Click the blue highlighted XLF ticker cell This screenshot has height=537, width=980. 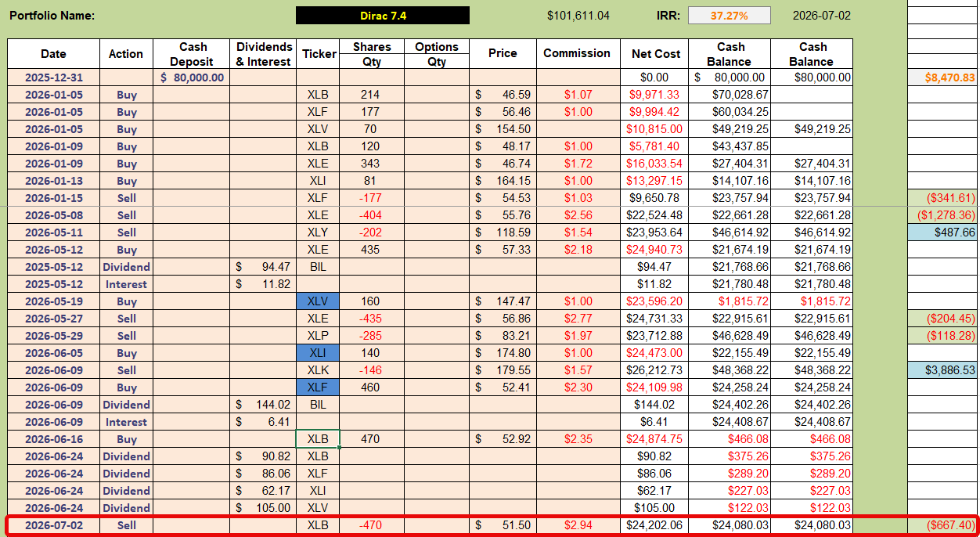(x=318, y=387)
